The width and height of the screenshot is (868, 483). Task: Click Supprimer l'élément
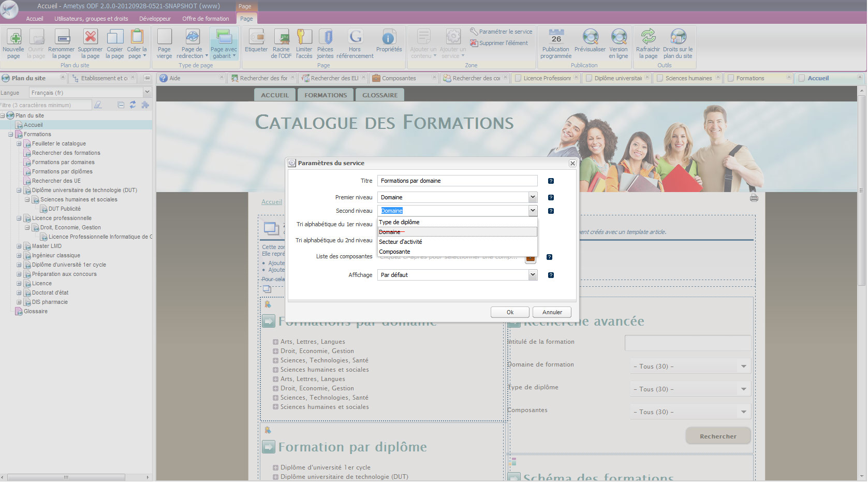tap(499, 43)
